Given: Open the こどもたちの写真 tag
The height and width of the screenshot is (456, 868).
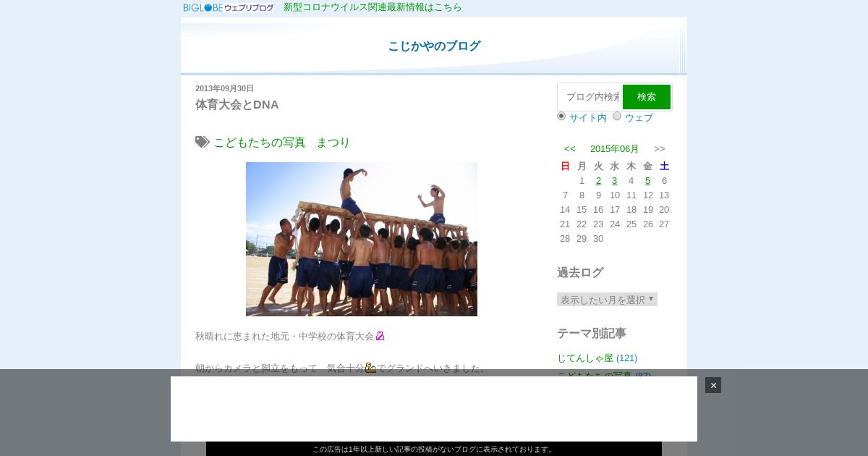Looking at the screenshot, I should (x=260, y=143).
